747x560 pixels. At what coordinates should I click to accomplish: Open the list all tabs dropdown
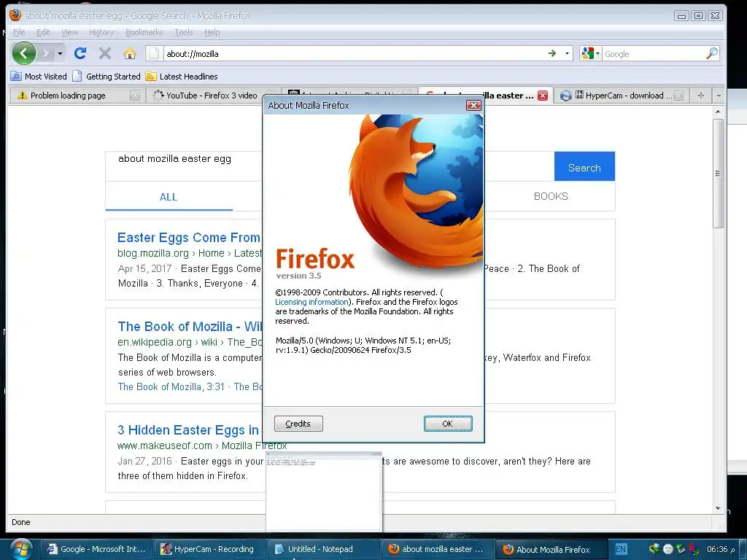click(719, 96)
